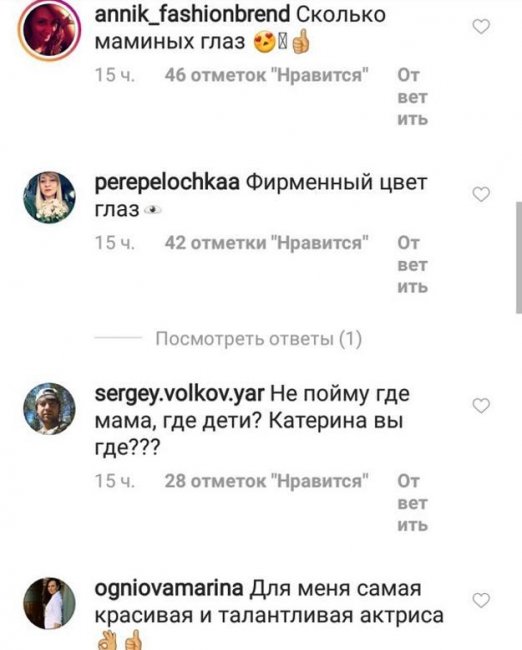The image size is (522, 650).
Task: Click the vertical scrollbar thumb
Action: point(519,258)
